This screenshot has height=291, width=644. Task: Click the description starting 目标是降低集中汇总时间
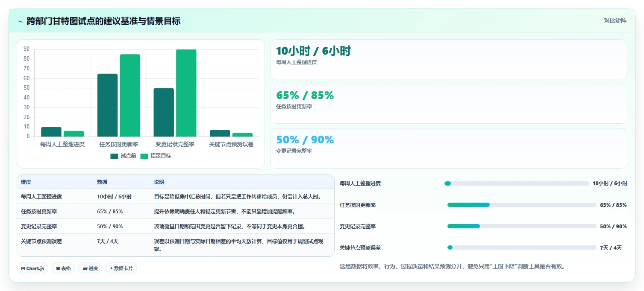point(238,197)
